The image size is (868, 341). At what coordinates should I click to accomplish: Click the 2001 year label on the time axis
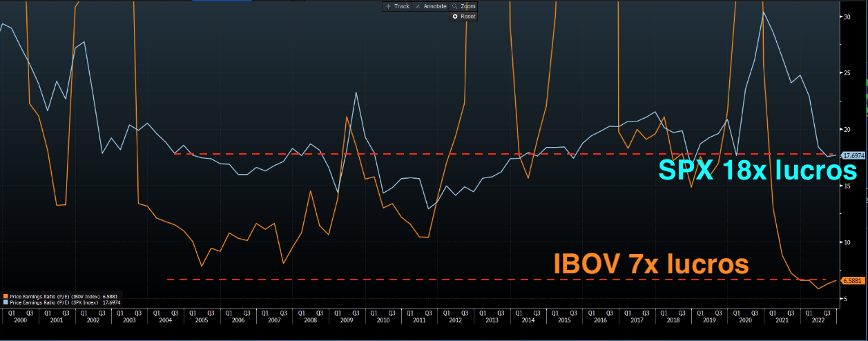tap(57, 320)
